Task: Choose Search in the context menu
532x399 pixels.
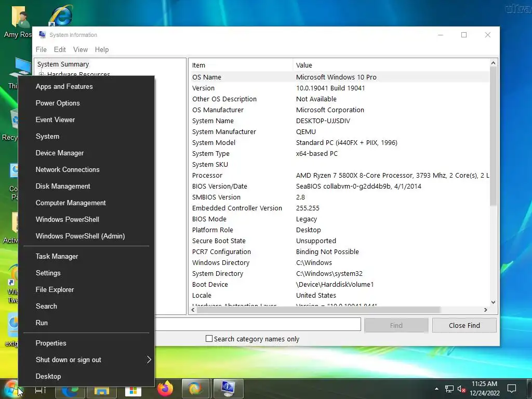Action: coord(86,307)
